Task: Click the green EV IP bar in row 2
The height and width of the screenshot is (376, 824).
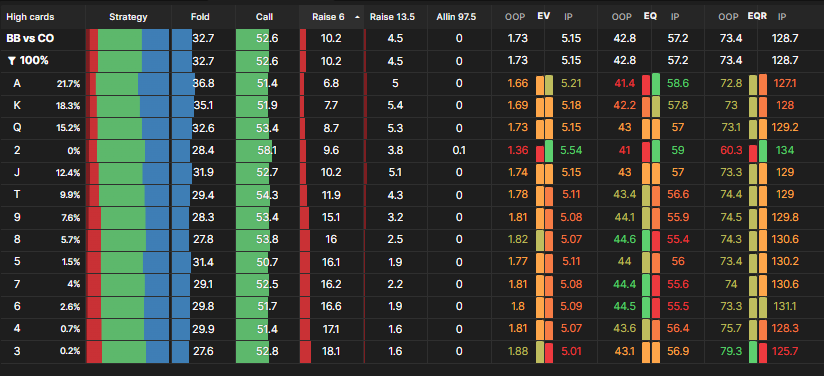Action: click(549, 150)
